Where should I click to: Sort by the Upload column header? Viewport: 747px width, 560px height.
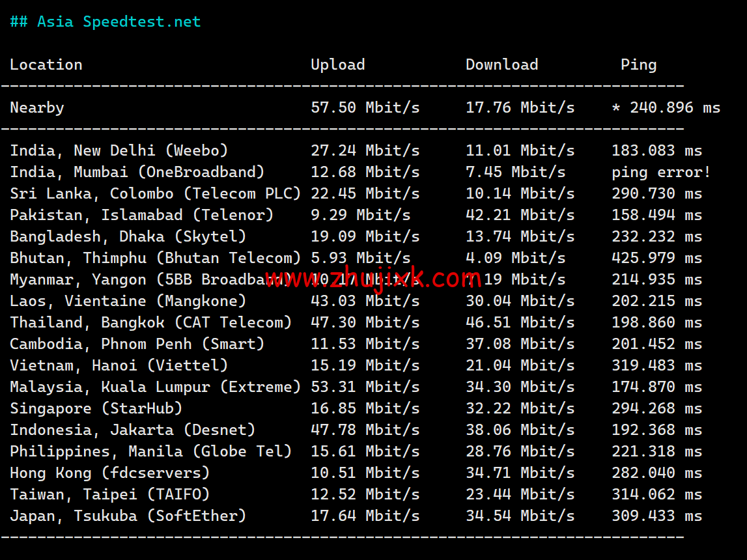click(337, 64)
